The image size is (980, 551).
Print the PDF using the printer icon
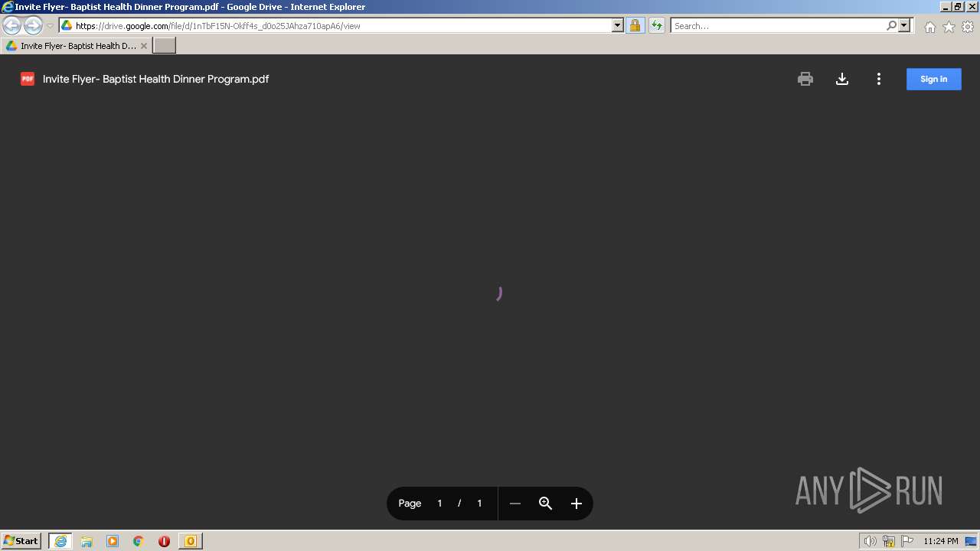click(x=805, y=79)
